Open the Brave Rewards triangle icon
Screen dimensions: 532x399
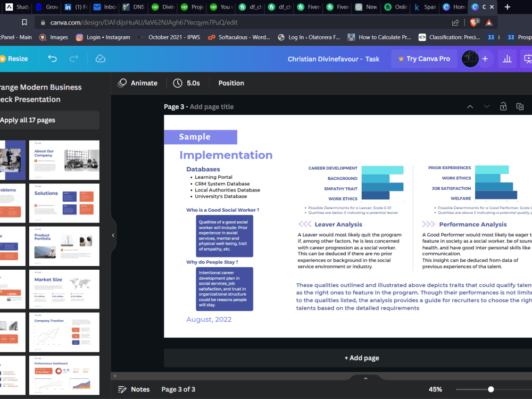click(489, 22)
